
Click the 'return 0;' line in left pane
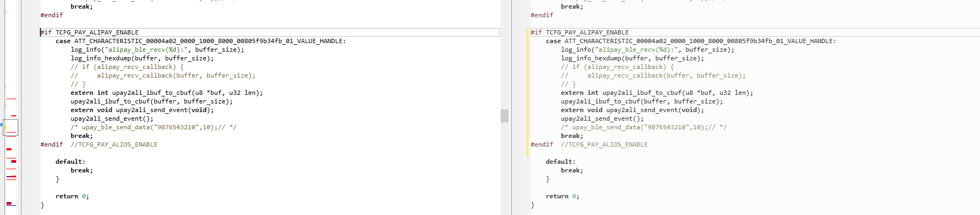pyautogui.click(x=72, y=196)
